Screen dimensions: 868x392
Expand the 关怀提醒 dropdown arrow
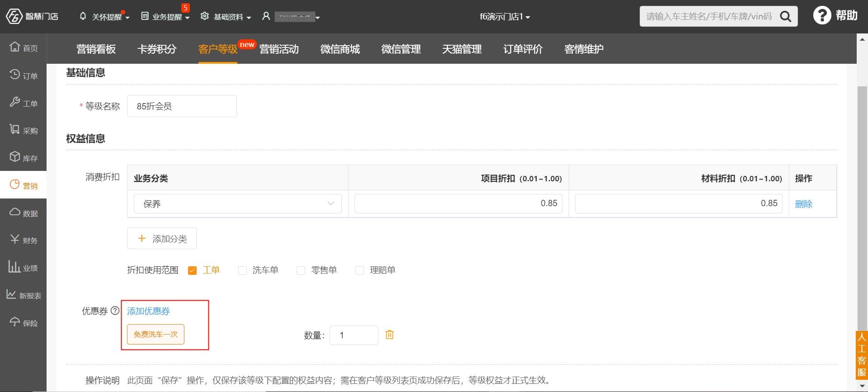click(127, 18)
